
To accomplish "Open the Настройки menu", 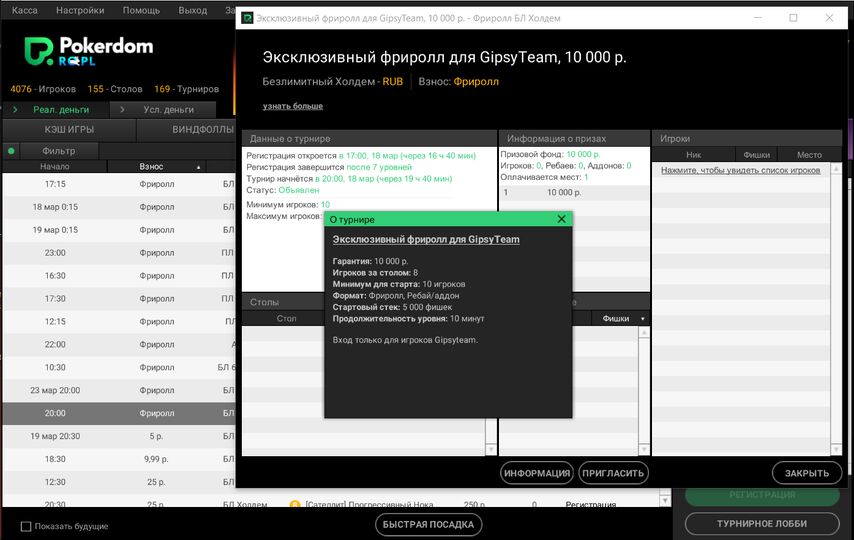I will tap(80, 10).
